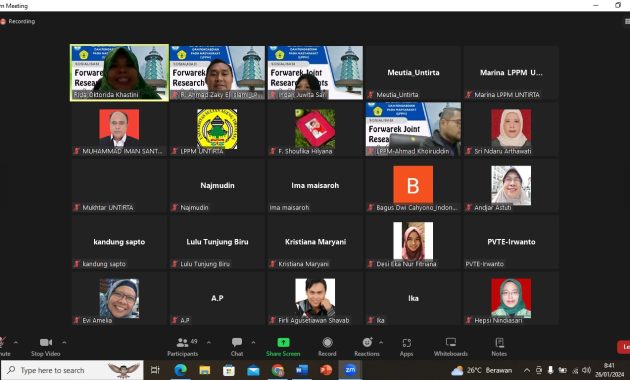
Task: Click the Recording indicator at top left
Action: pos(18,21)
